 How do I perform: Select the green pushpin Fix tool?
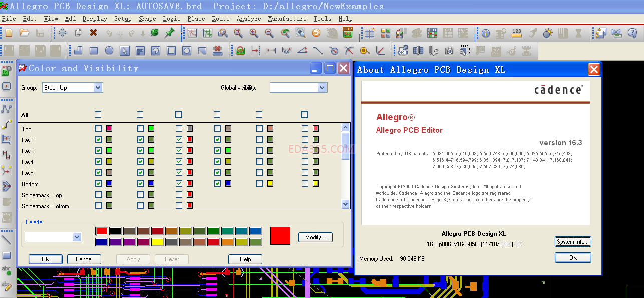click(x=170, y=33)
